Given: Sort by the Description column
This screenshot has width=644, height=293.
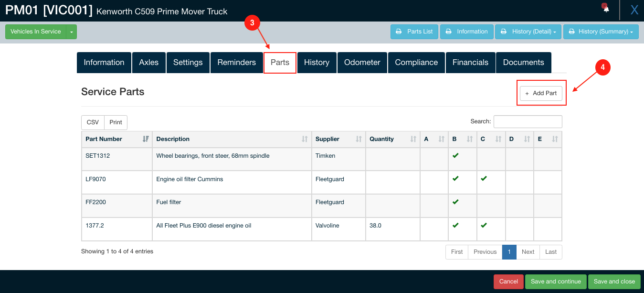Looking at the screenshot, I should (x=232, y=139).
